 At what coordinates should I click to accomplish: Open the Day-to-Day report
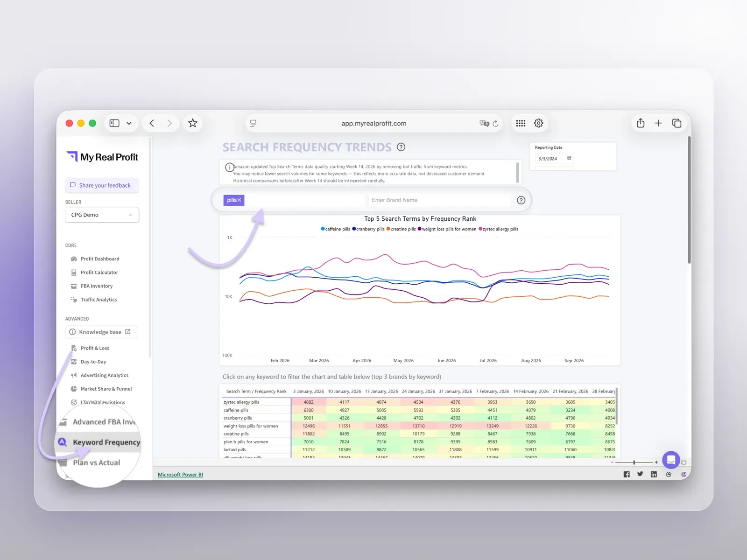pos(93,362)
